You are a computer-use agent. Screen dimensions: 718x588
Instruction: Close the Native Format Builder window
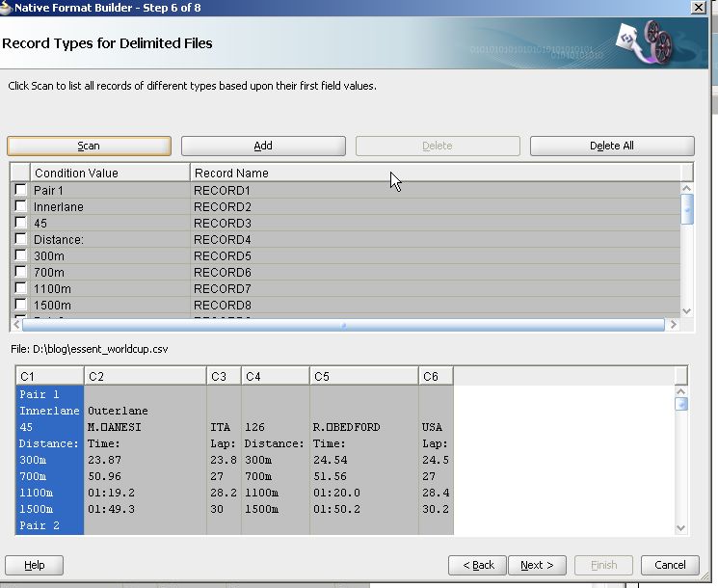[698, 7]
